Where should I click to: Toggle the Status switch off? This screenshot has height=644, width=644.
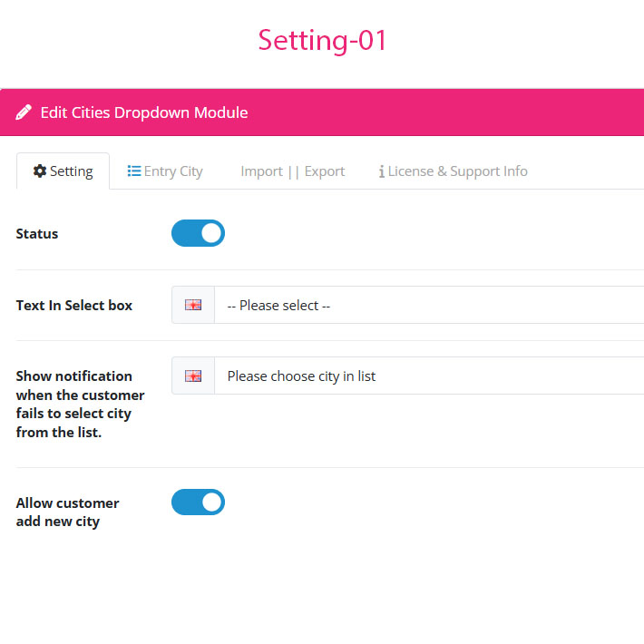click(198, 233)
